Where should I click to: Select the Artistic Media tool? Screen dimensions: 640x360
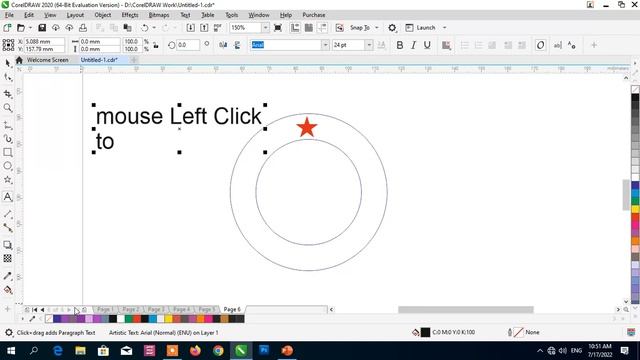pyautogui.click(x=8, y=139)
